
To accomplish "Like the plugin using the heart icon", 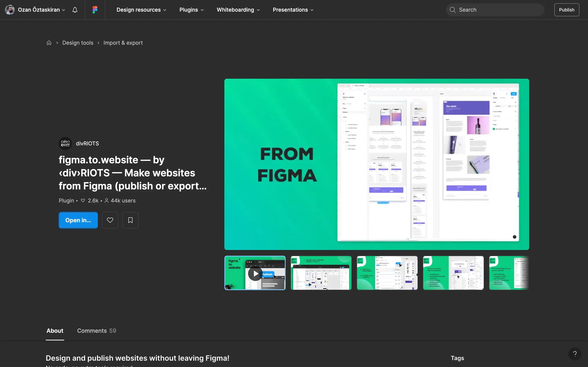I will point(110,220).
